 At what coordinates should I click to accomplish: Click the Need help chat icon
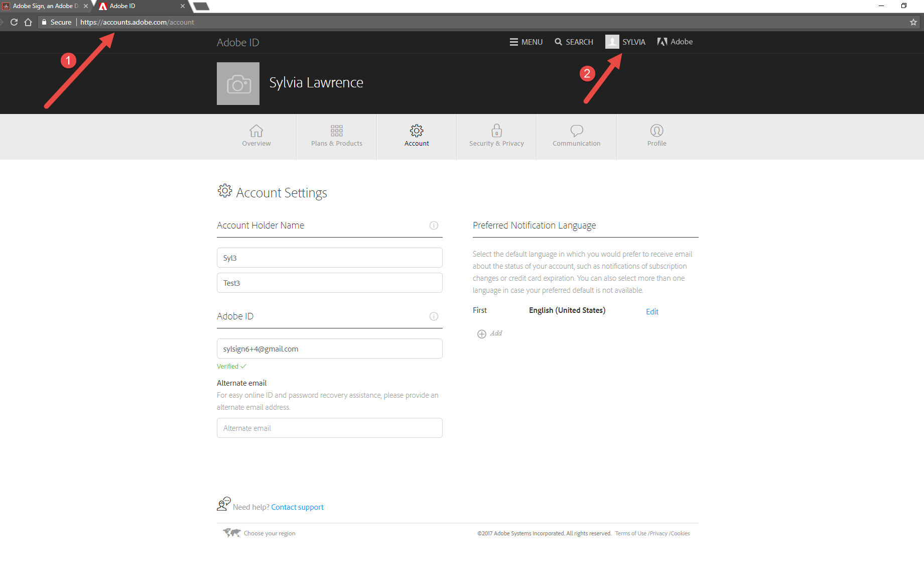(224, 504)
